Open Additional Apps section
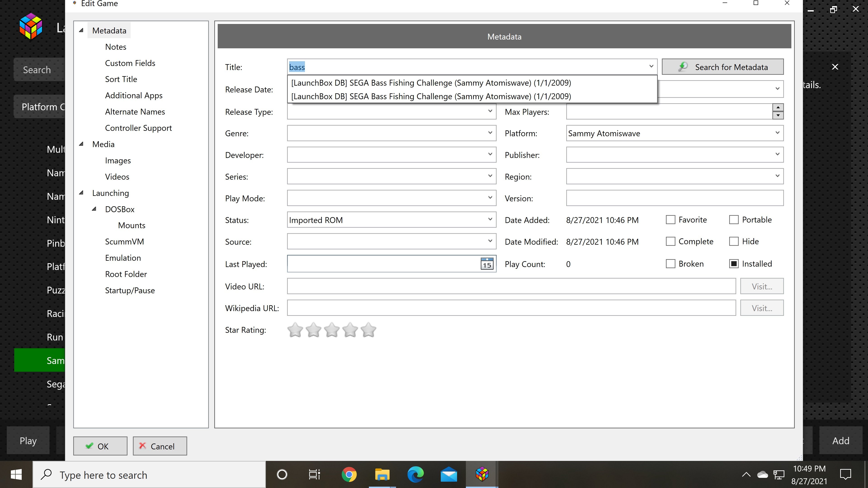868x488 pixels. (134, 95)
